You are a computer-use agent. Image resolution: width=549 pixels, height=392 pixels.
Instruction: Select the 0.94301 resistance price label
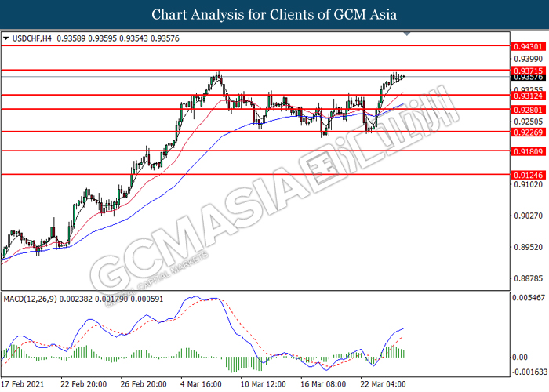529,46
